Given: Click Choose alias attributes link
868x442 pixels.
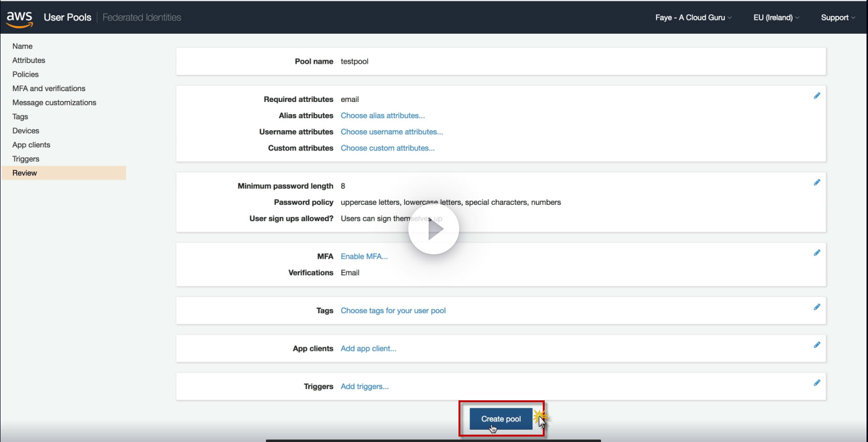Looking at the screenshot, I should (383, 116).
